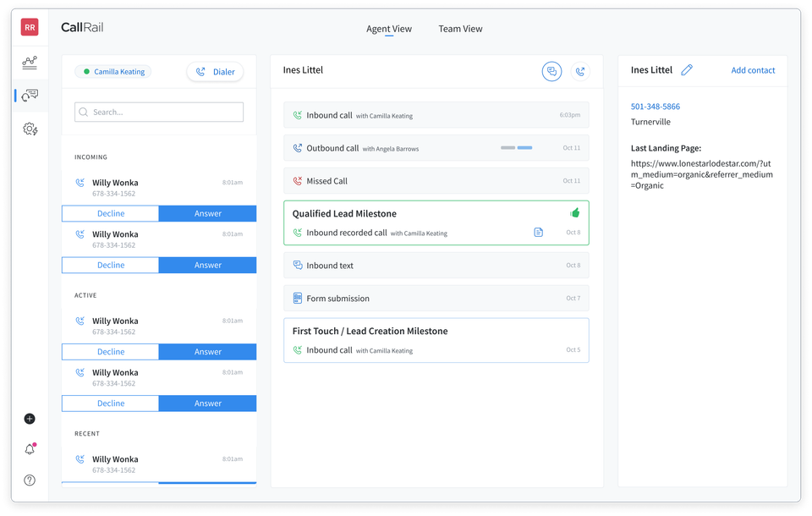Open the transcript icon on the recorded call
This screenshot has width=812, height=516.
click(x=539, y=231)
